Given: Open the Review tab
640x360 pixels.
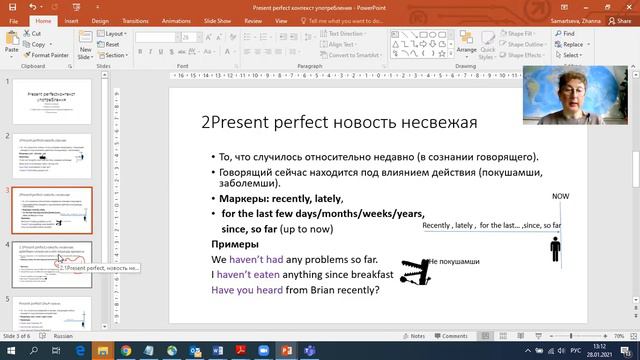Looking at the screenshot, I should (x=253, y=21).
